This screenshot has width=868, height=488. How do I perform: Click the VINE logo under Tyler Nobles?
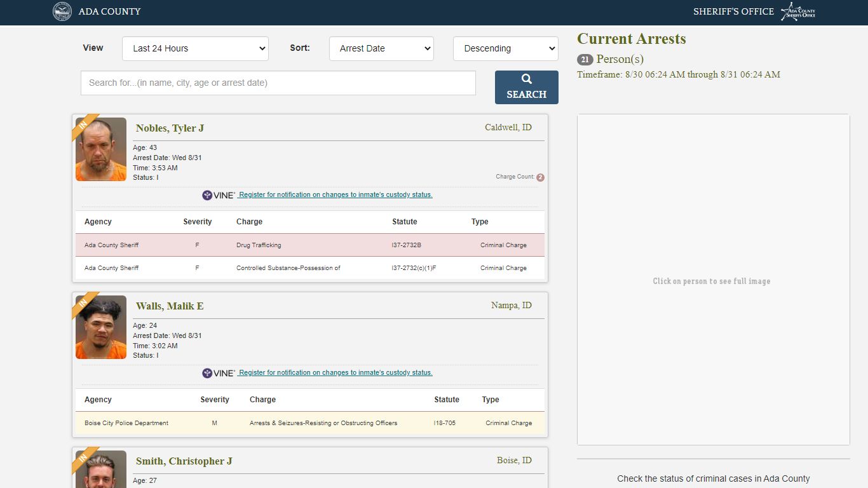219,195
